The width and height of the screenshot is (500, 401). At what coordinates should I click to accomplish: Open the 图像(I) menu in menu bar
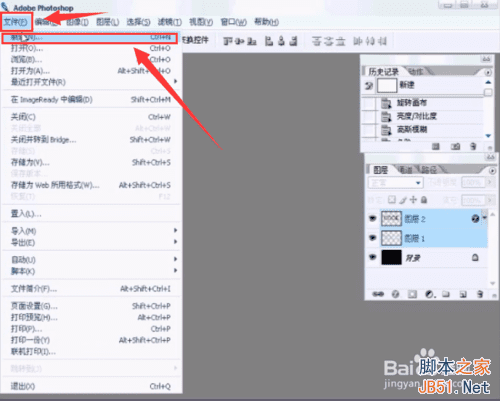pos(77,22)
